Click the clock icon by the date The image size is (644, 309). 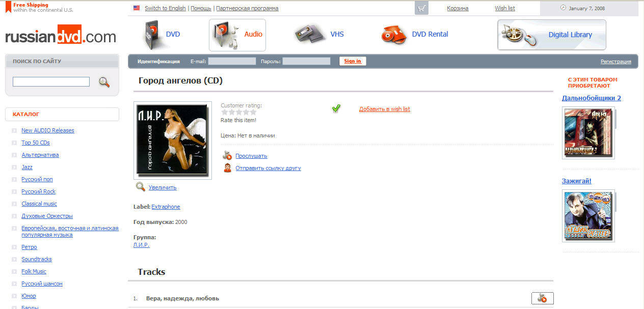click(563, 8)
